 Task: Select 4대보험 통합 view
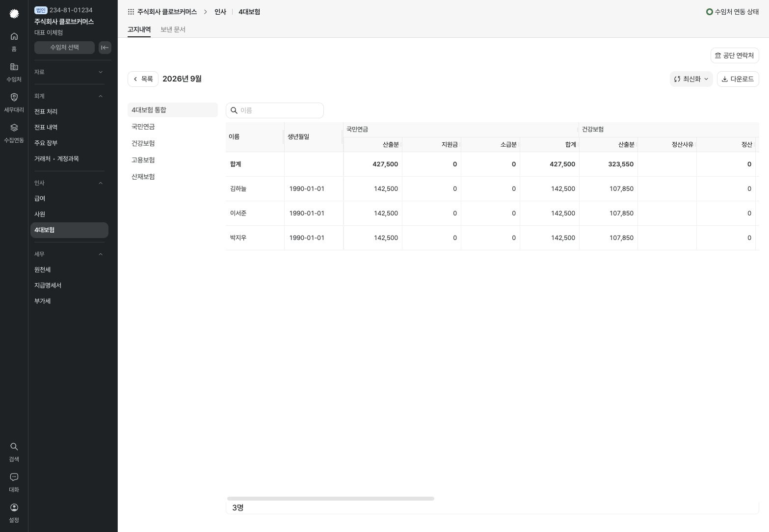(173, 110)
